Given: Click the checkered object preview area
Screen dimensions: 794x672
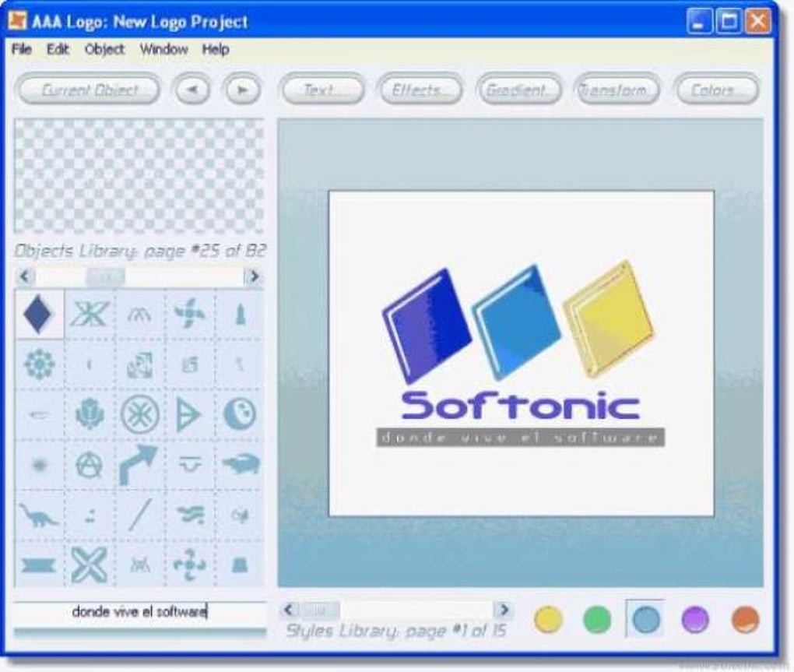Looking at the screenshot, I should pos(139,176).
